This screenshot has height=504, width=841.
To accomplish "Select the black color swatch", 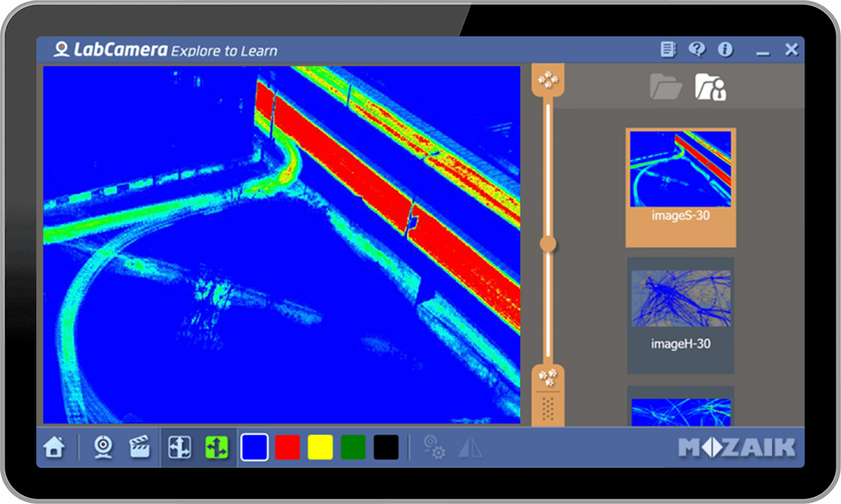I will click(x=386, y=447).
